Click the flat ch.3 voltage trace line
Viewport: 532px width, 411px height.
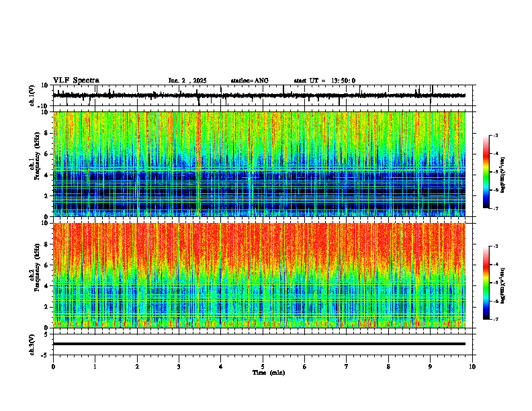pyautogui.click(x=259, y=344)
